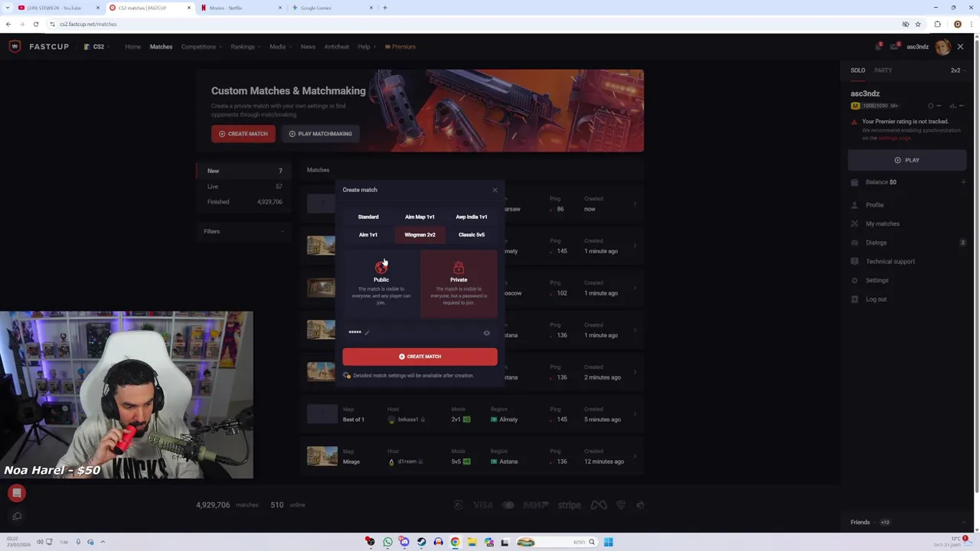Add funds with the plus next to Balance
The image size is (980, 551).
pyautogui.click(x=963, y=182)
